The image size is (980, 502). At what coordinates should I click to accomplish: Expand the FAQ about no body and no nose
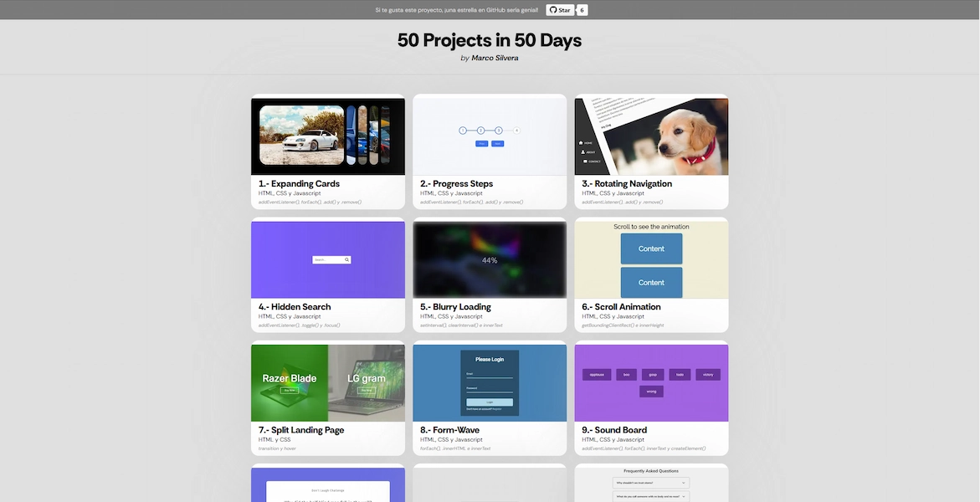click(651, 496)
